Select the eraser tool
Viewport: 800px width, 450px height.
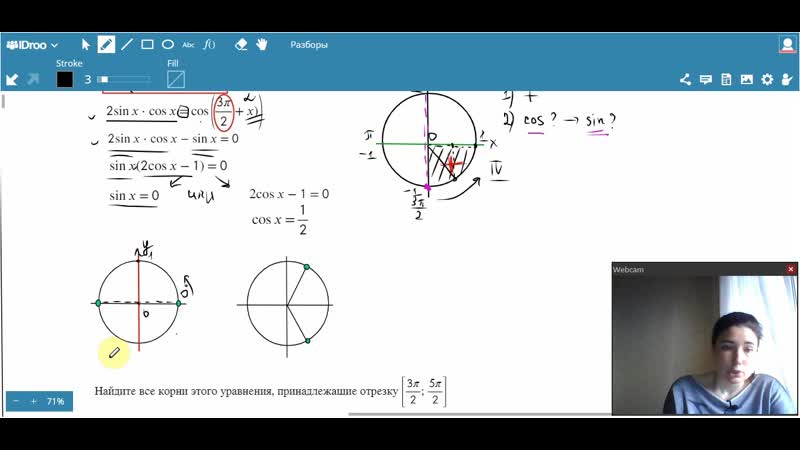[x=240, y=44]
